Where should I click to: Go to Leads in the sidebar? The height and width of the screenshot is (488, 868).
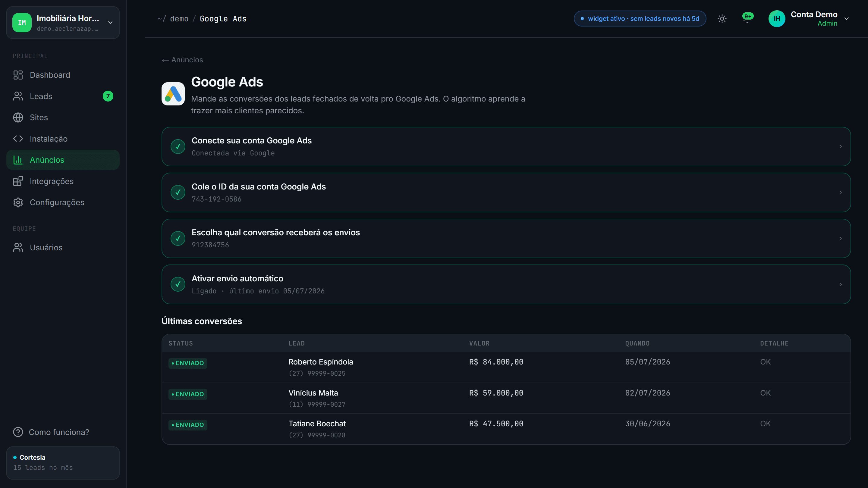coord(63,96)
